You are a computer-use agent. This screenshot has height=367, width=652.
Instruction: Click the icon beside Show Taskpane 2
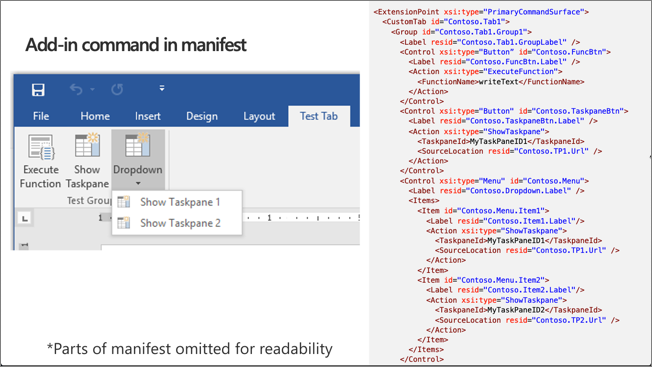pos(123,223)
